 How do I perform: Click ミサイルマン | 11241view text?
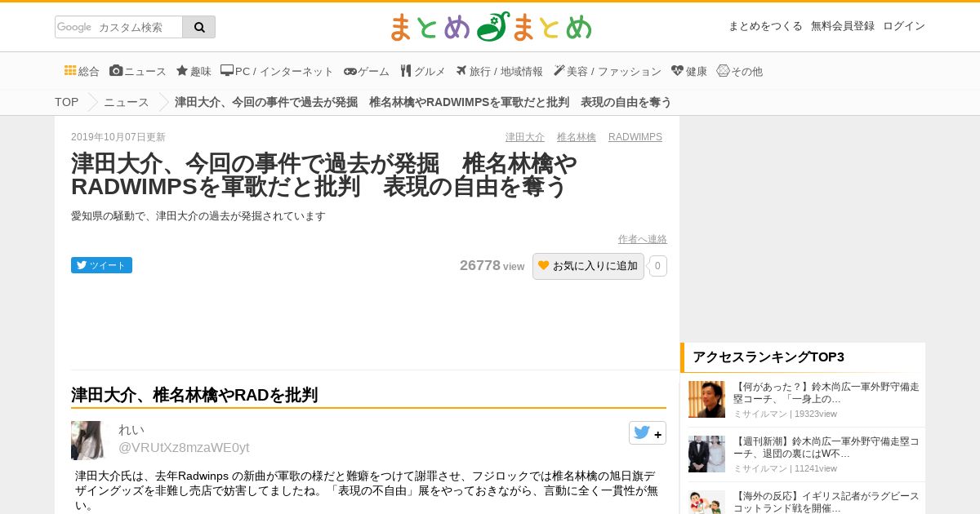coord(785,468)
